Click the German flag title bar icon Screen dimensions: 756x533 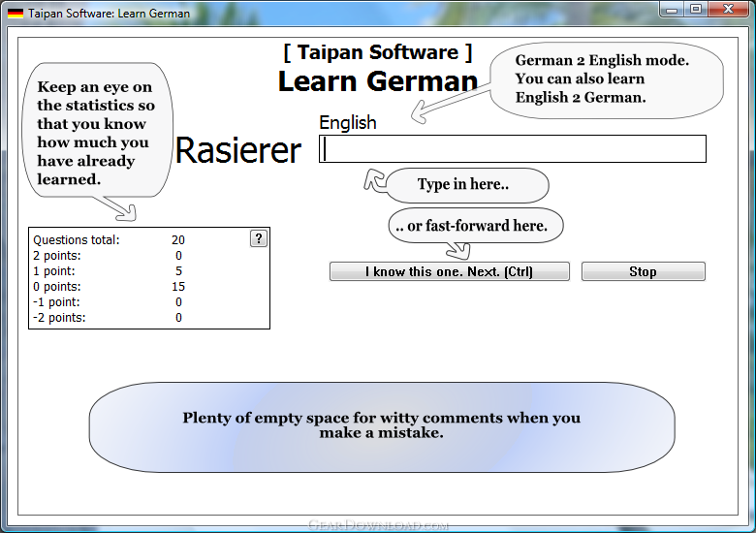(x=15, y=13)
